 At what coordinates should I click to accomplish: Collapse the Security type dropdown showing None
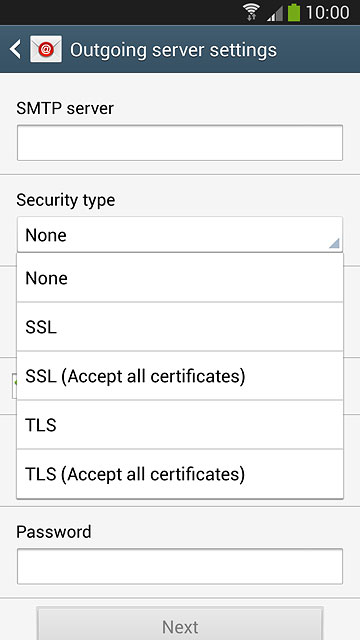[180, 235]
